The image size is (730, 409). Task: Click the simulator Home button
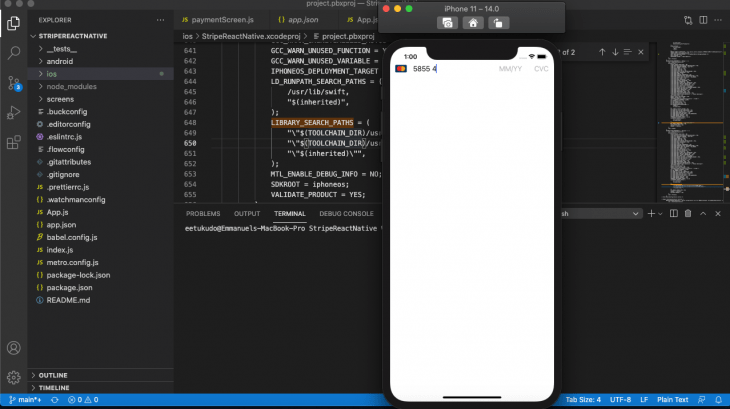(473, 23)
